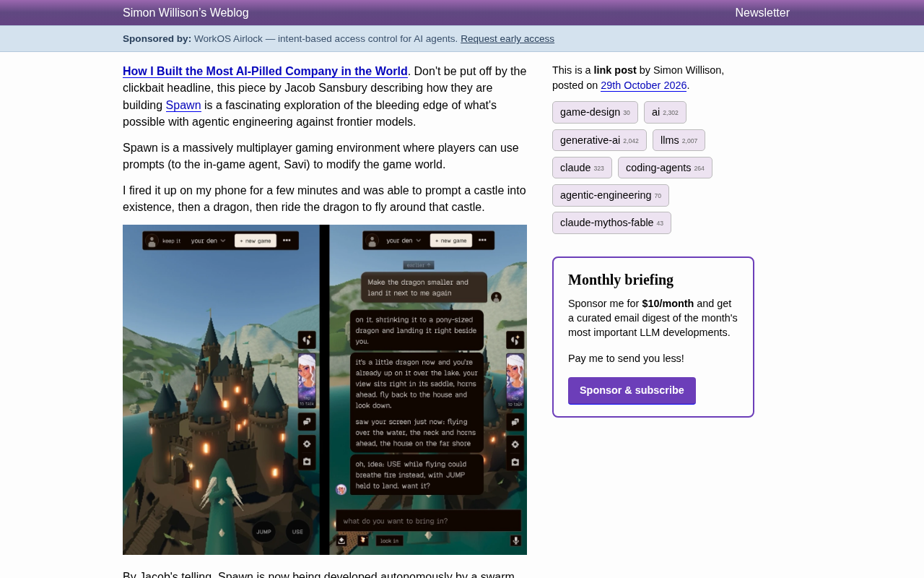Open the Simon Willison's Weblog home link
Viewport: 924px width, 578px height.
[186, 13]
